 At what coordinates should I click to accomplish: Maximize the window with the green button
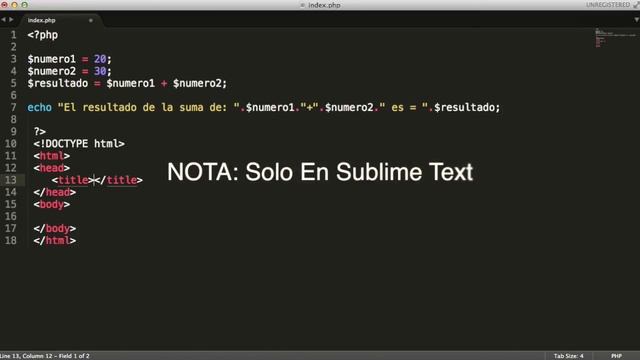(24, 5)
